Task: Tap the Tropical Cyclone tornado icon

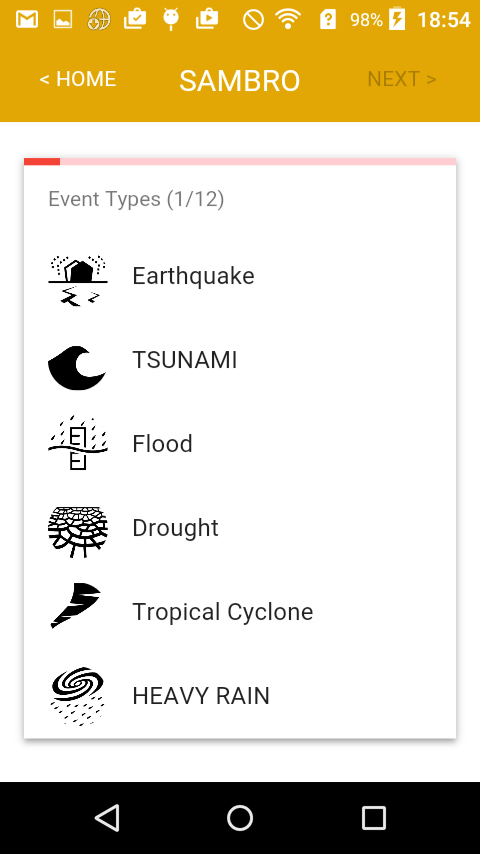Action: click(x=76, y=605)
